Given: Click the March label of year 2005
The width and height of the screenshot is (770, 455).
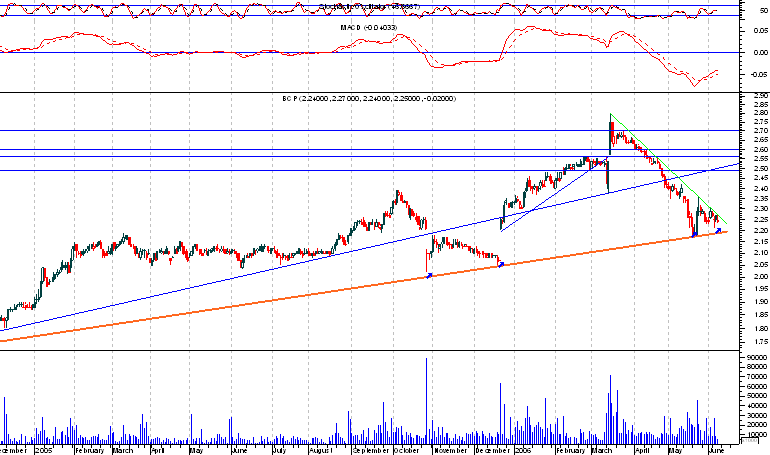Looking at the screenshot, I should coord(123,450).
